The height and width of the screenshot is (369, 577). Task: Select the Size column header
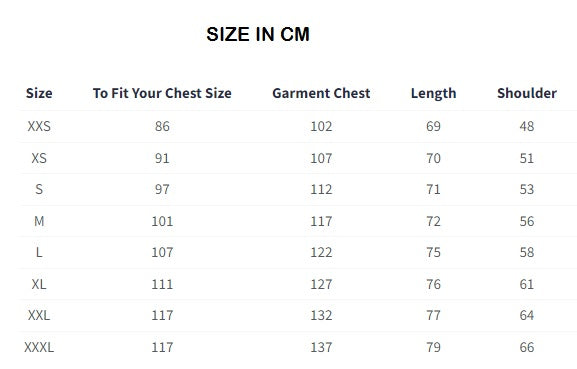(39, 93)
